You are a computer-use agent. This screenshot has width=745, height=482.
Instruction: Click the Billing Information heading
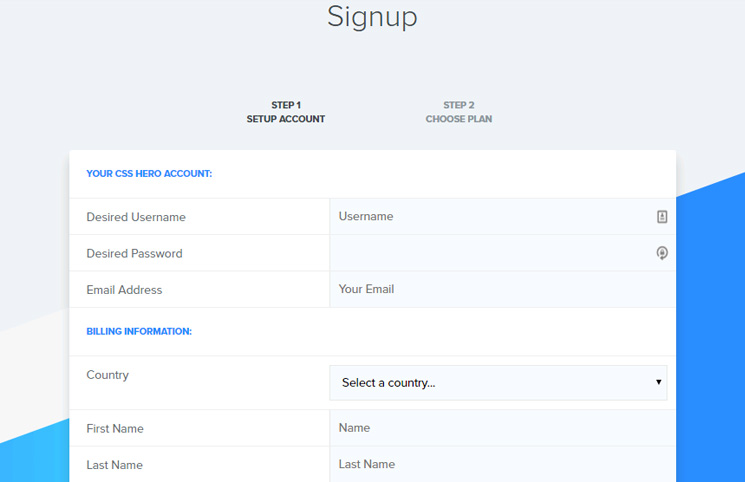click(139, 331)
